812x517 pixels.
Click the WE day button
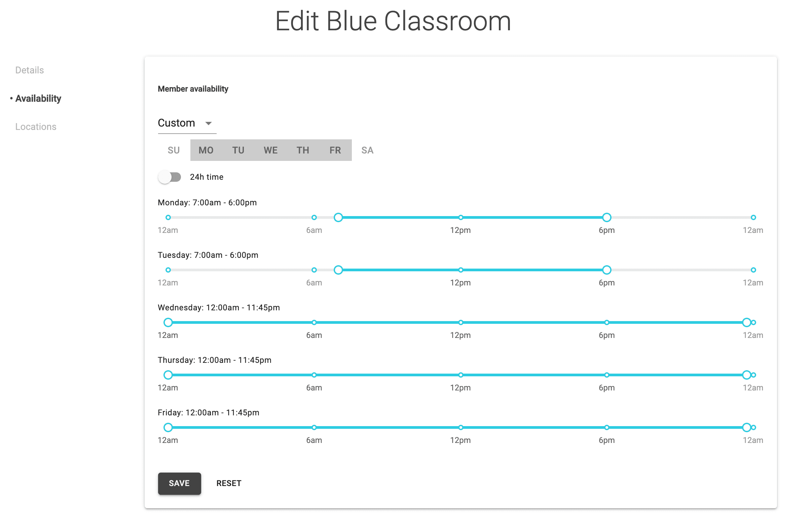click(270, 150)
